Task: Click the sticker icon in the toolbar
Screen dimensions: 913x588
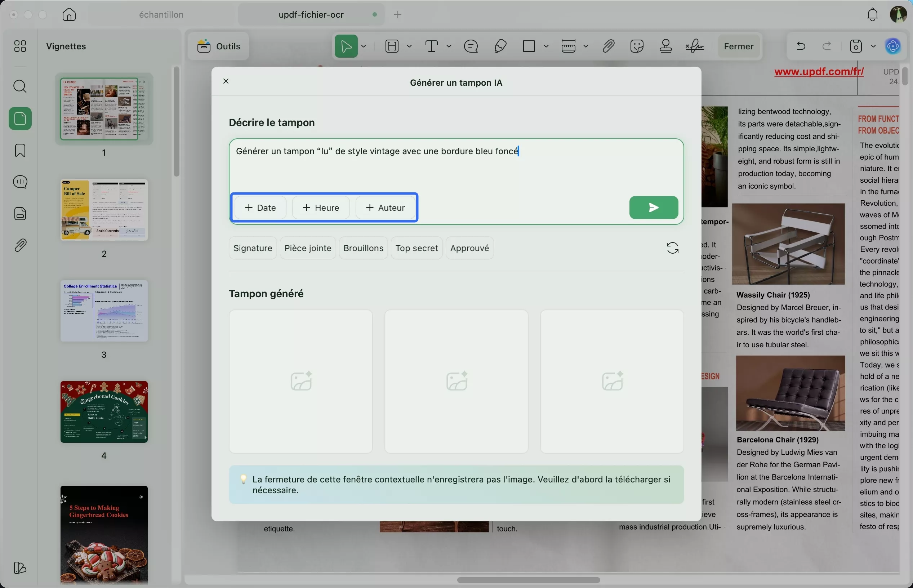Action: (637, 46)
